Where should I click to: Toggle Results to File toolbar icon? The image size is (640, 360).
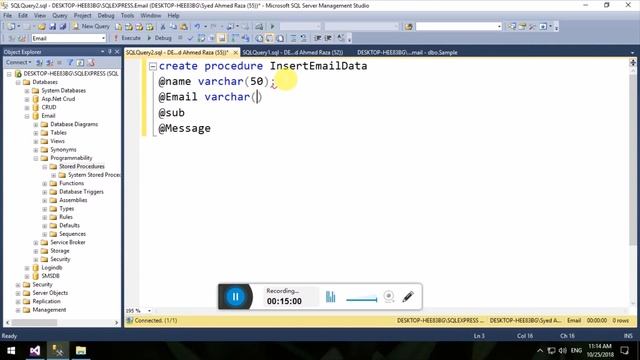(x=280, y=38)
